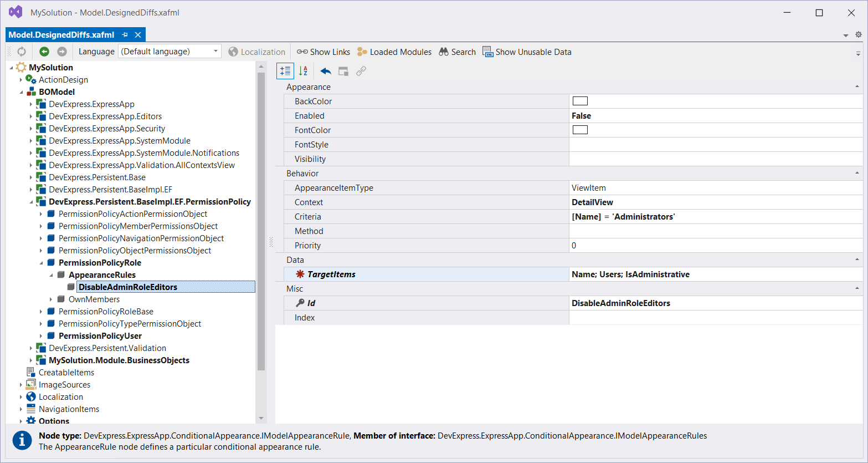
Task: Select DevExpress.Persistent.Validation tree item
Action: click(x=107, y=348)
